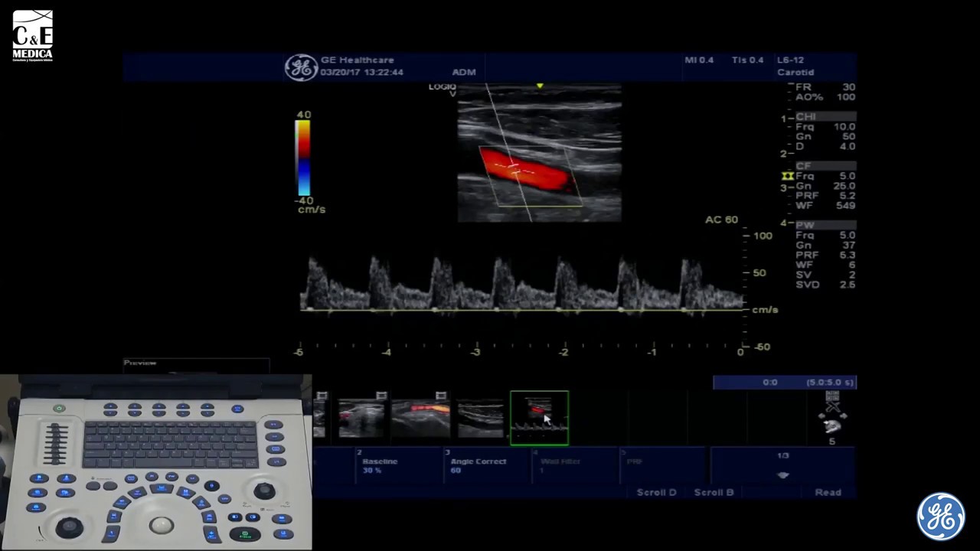Click the yellow marker beside CF Frq

tap(787, 176)
